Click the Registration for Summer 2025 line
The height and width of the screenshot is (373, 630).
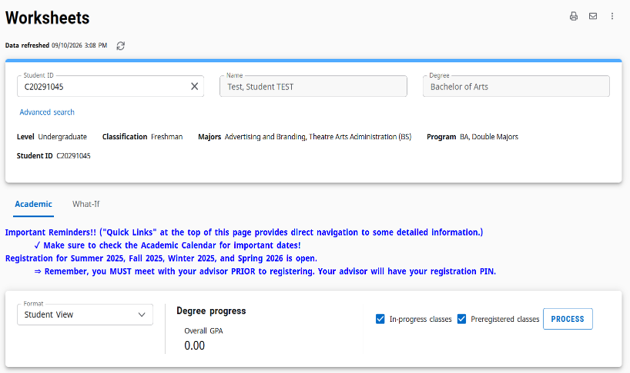pos(161,258)
